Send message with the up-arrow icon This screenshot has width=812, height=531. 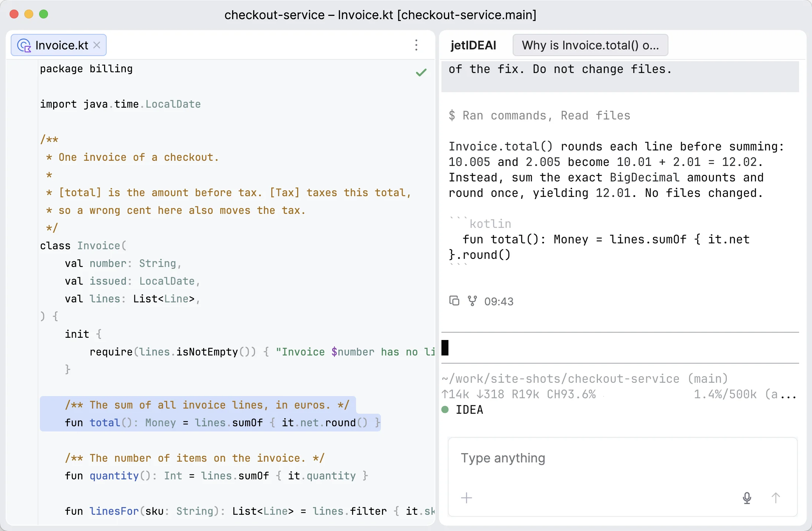(776, 498)
